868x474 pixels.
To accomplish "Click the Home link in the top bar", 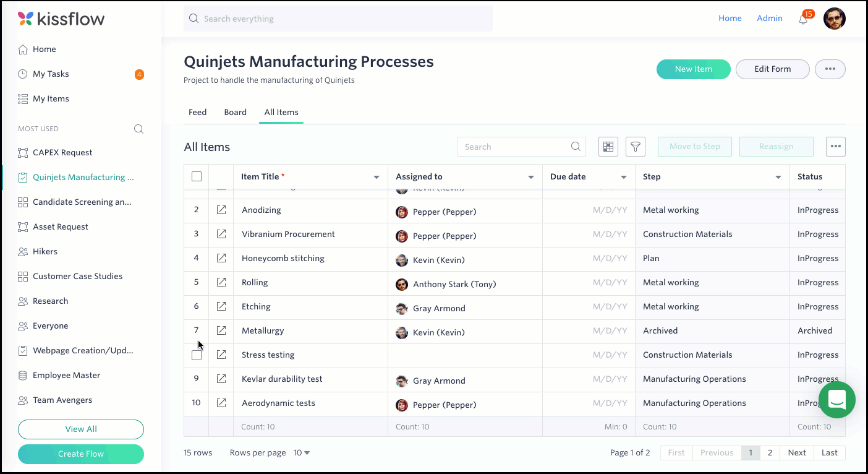I will click(x=730, y=19).
